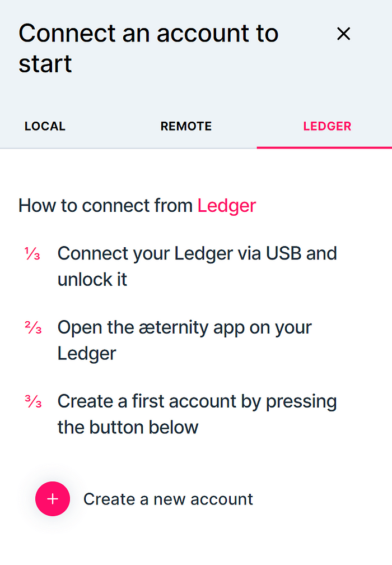Select the Connect your Ledger via USB step
The image size is (392, 565).
pyautogui.click(x=197, y=266)
